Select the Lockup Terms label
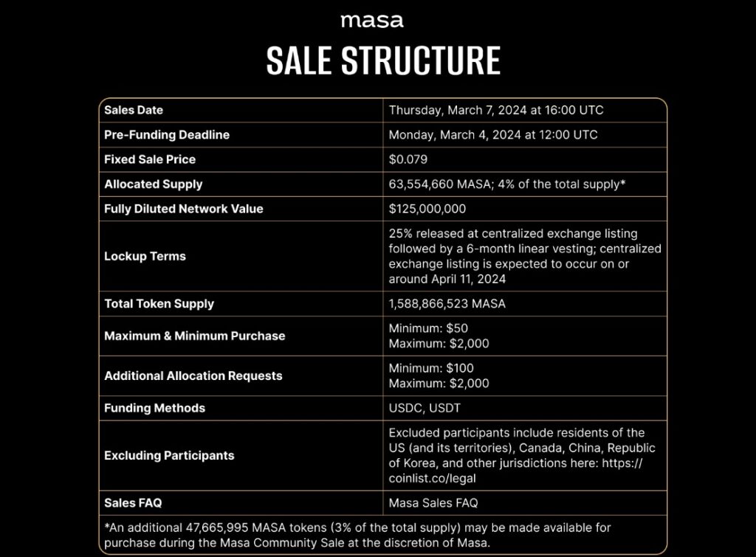Screen dimensions: 756x557 tap(145, 256)
